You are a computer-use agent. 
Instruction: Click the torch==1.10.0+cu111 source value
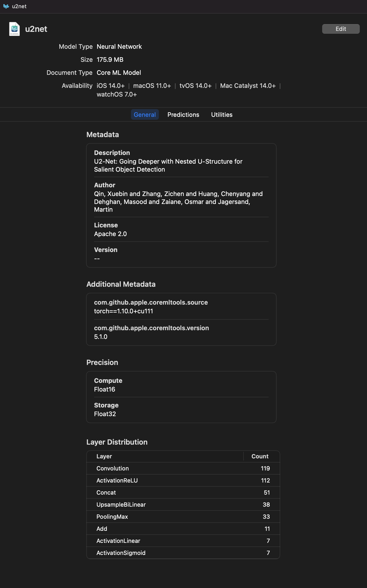click(x=123, y=311)
